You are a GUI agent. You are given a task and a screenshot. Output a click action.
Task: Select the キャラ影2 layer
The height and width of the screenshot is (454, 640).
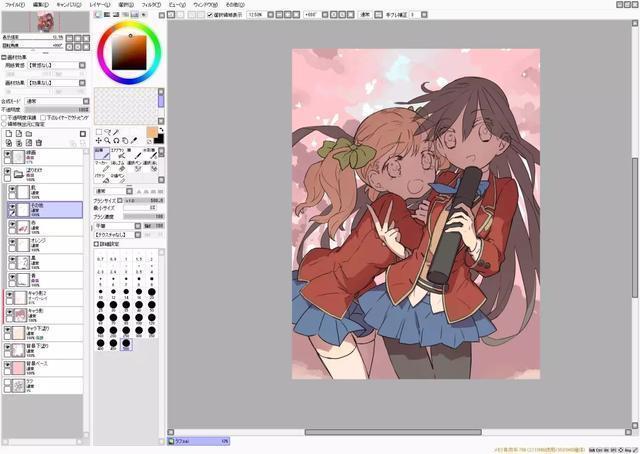coord(43,298)
